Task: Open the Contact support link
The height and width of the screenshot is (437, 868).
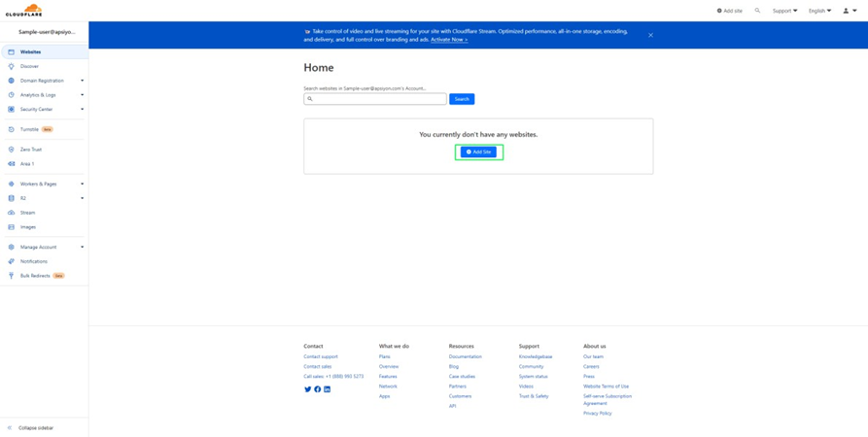Action: coord(321,356)
